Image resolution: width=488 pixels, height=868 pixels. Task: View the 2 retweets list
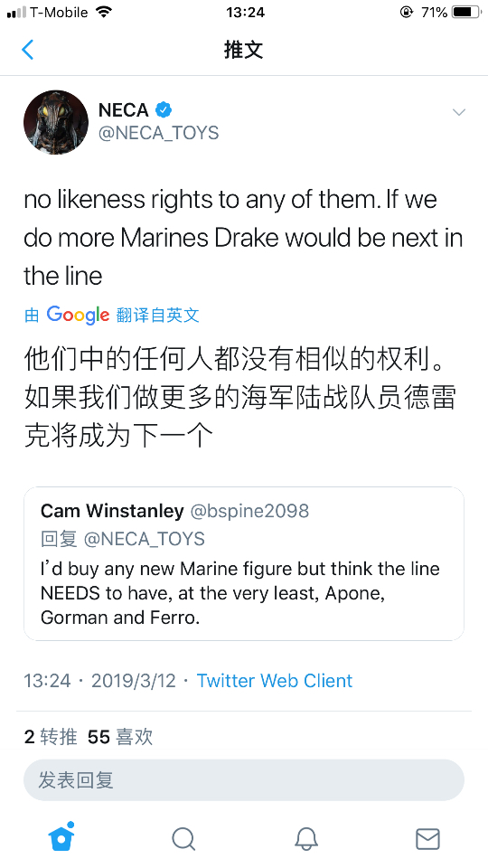(51, 737)
